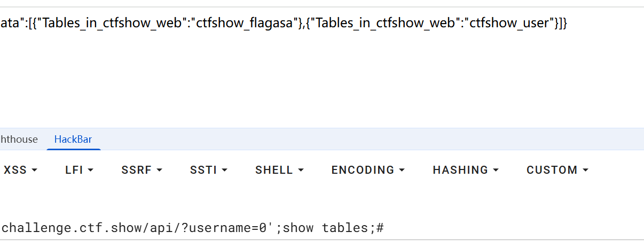Click the caret arrow beside HASHING

click(x=496, y=171)
